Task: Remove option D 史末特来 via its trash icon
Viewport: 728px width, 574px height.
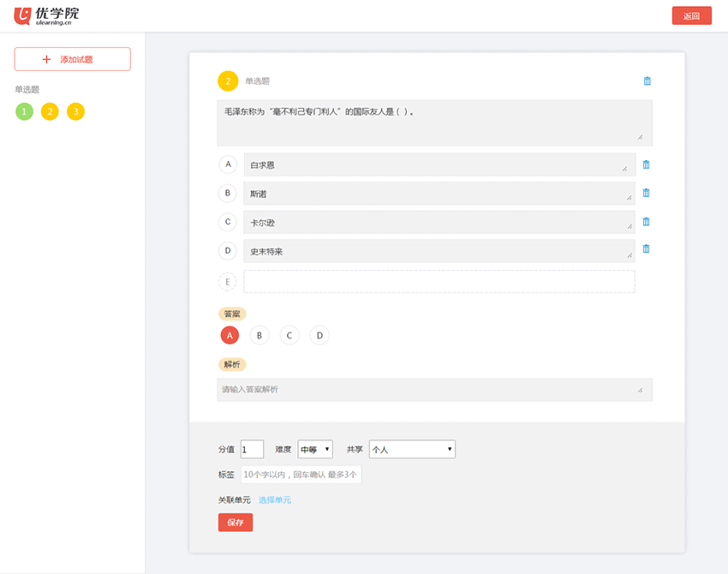Action: (x=646, y=249)
